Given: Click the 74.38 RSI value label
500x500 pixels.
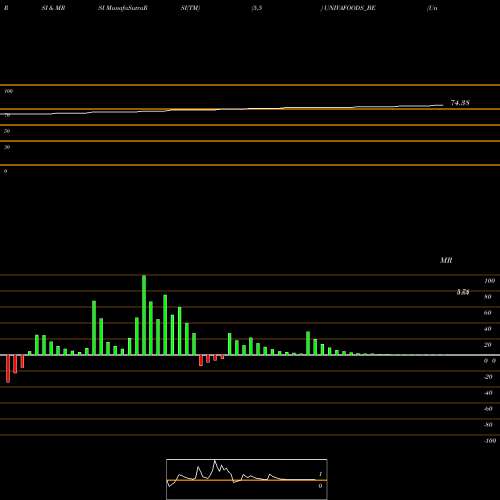Looking at the screenshot, I should pyautogui.click(x=460, y=103).
